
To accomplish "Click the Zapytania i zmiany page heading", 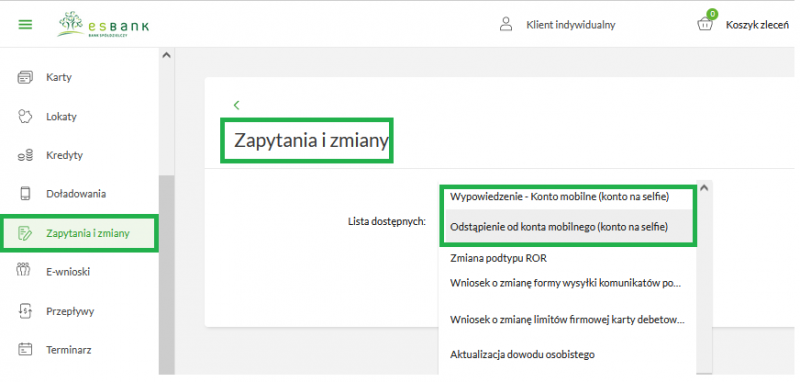I will tap(311, 141).
